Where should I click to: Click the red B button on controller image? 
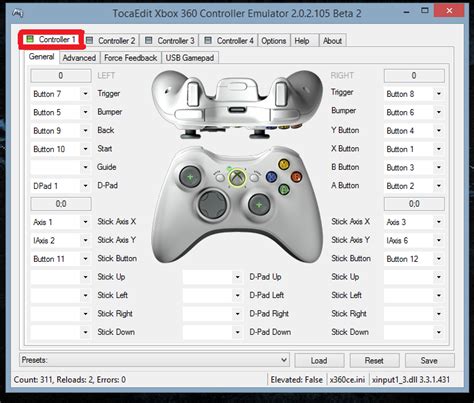[x=296, y=177]
